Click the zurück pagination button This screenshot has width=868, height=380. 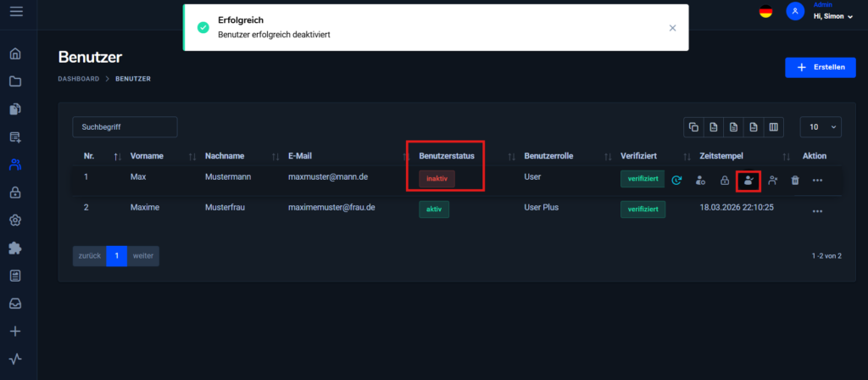[x=90, y=256]
